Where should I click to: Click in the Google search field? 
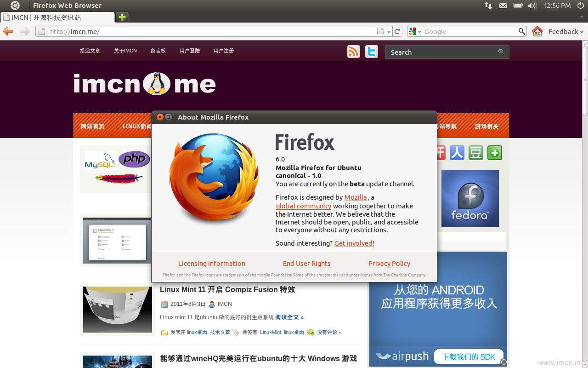click(x=469, y=31)
